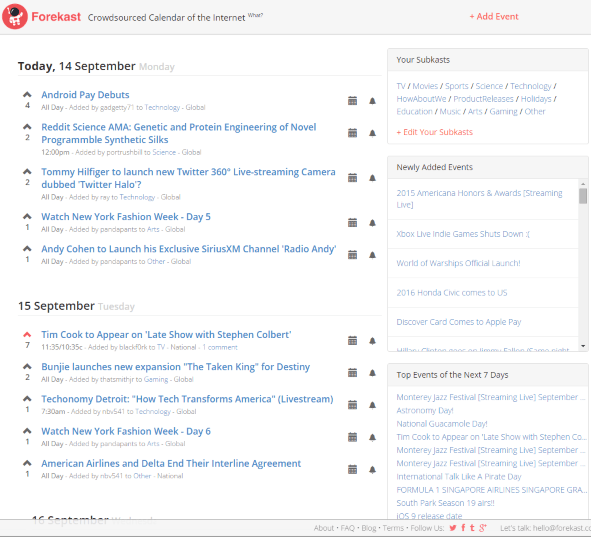Open the Movies subkast
Screen dimensions: 591x537
coord(425,86)
